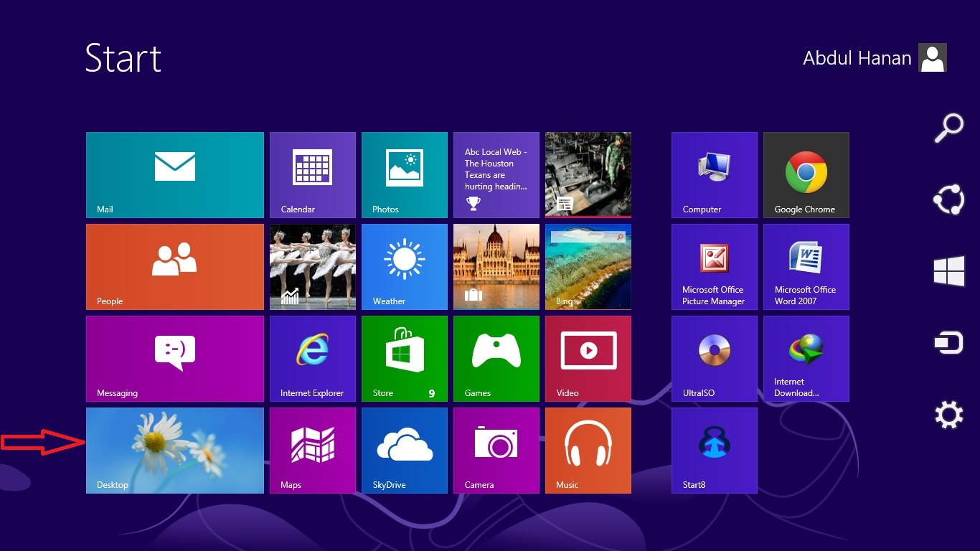
Task: Open the News tile with soldier photo
Action: point(588,175)
